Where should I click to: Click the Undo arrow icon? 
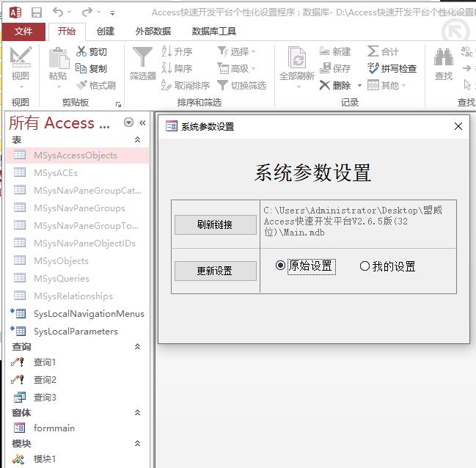[58, 12]
